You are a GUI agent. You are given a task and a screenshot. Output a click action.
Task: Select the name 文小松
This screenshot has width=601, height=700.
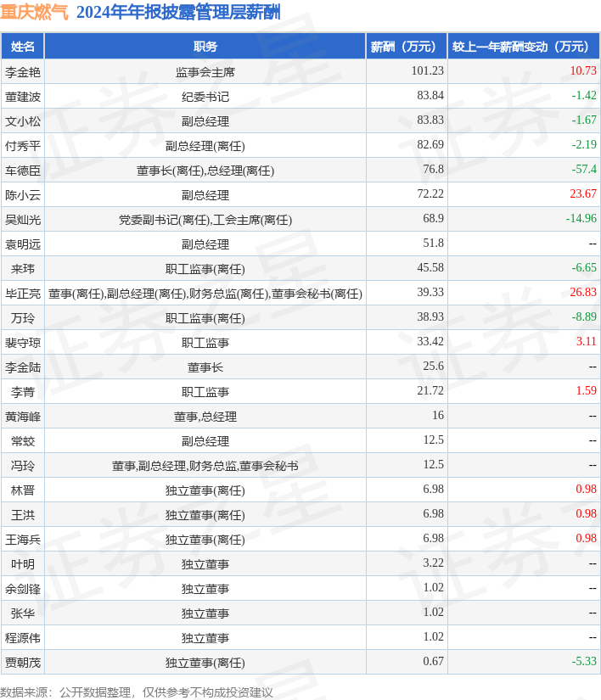pos(23,121)
